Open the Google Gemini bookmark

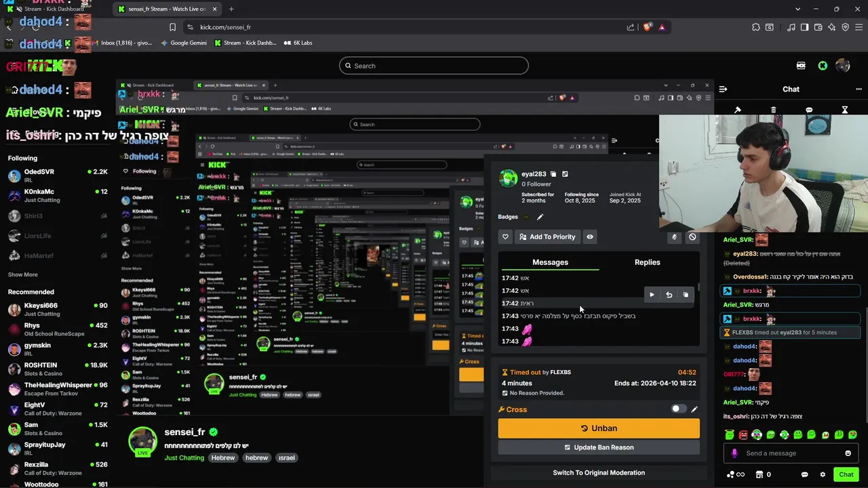[x=184, y=43]
